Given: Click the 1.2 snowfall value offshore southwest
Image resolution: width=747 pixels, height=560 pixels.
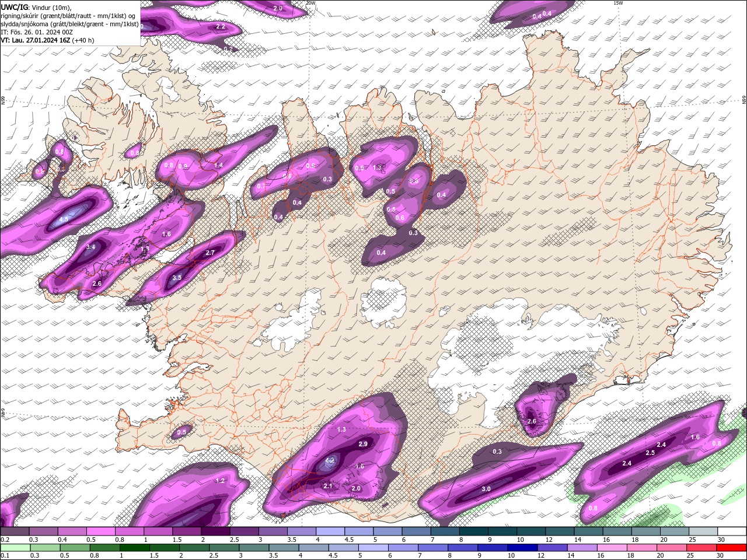Looking at the screenshot, I should click(220, 481).
